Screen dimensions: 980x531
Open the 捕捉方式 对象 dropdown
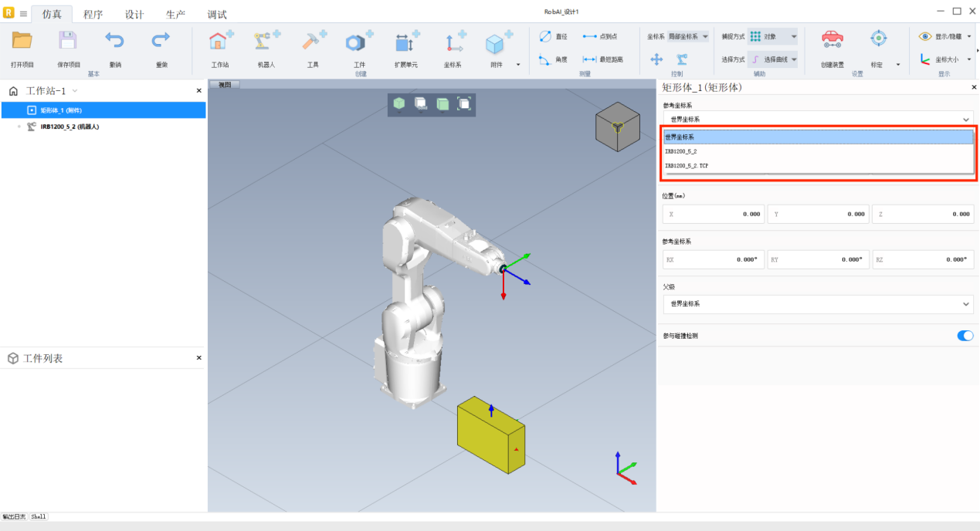coord(772,36)
